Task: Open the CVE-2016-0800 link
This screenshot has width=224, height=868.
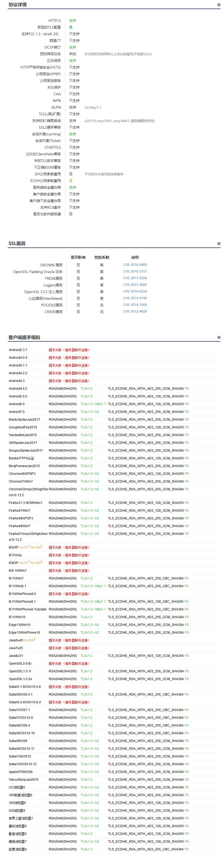Action: click(x=135, y=265)
